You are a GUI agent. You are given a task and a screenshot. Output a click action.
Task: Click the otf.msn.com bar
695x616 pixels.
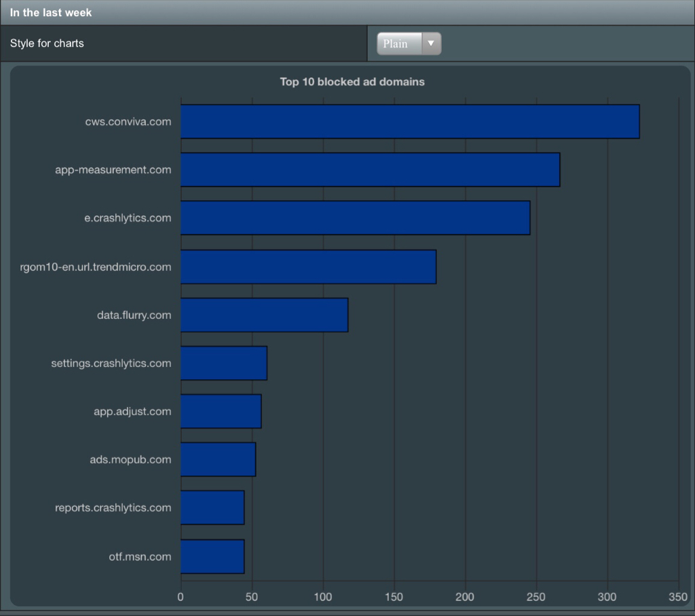tap(212, 556)
